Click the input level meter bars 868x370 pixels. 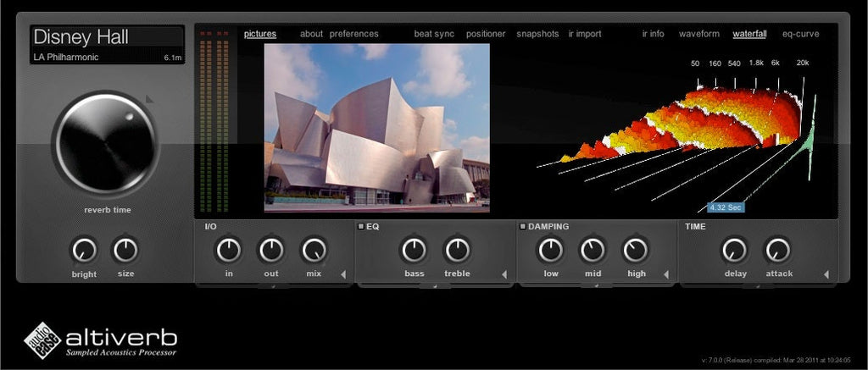tap(214, 121)
